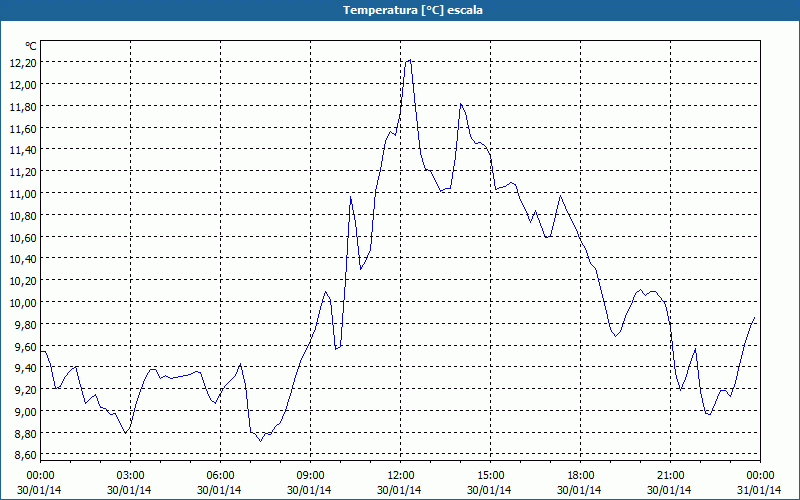Click the curve's second peak near 14:00
Image resolution: width=800 pixels, height=500 pixels.
pyautogui.click(x=460, y=104)
